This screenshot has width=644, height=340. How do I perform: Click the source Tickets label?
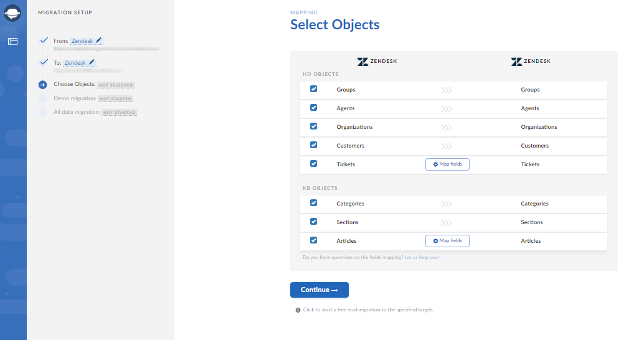tap(346, 164)
